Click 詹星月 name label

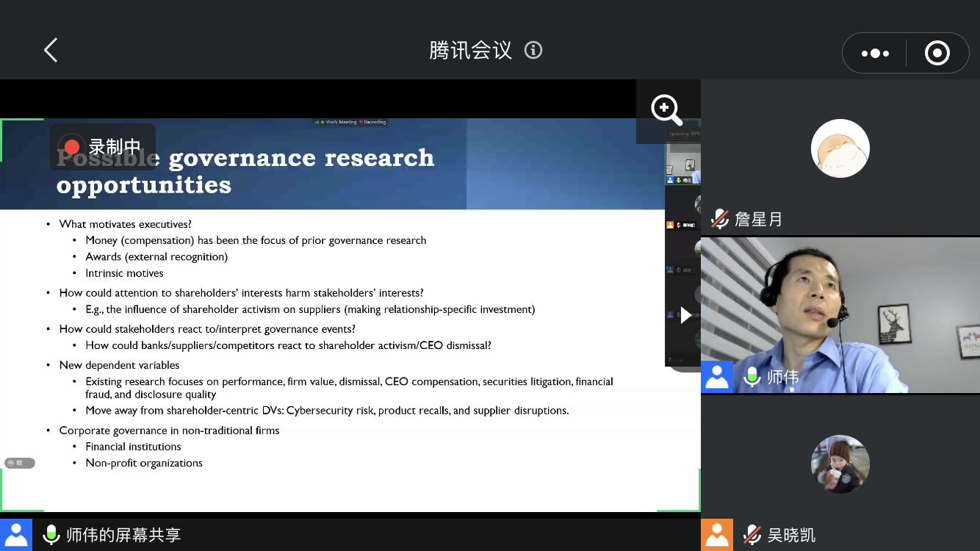(759, 219)
